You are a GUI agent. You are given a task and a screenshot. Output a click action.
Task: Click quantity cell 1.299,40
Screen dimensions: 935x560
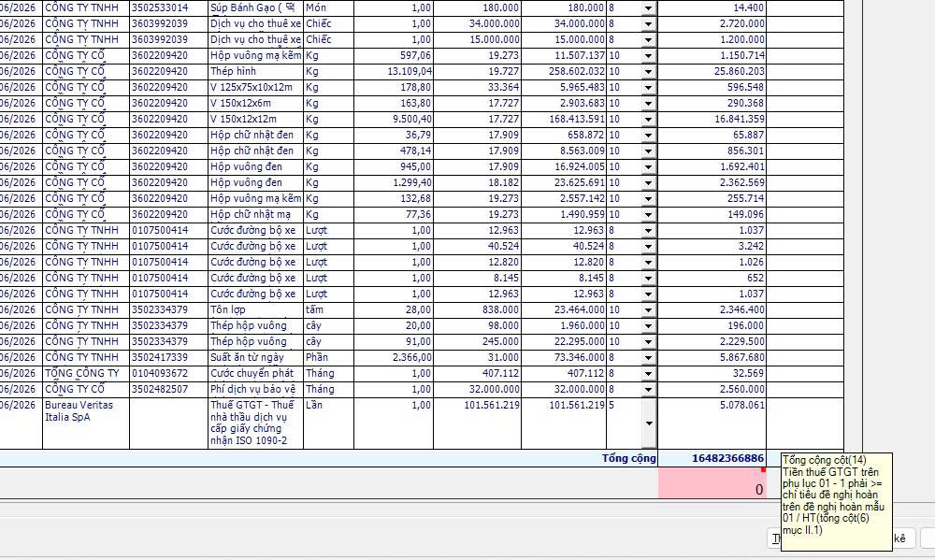[x=394, y=182]
